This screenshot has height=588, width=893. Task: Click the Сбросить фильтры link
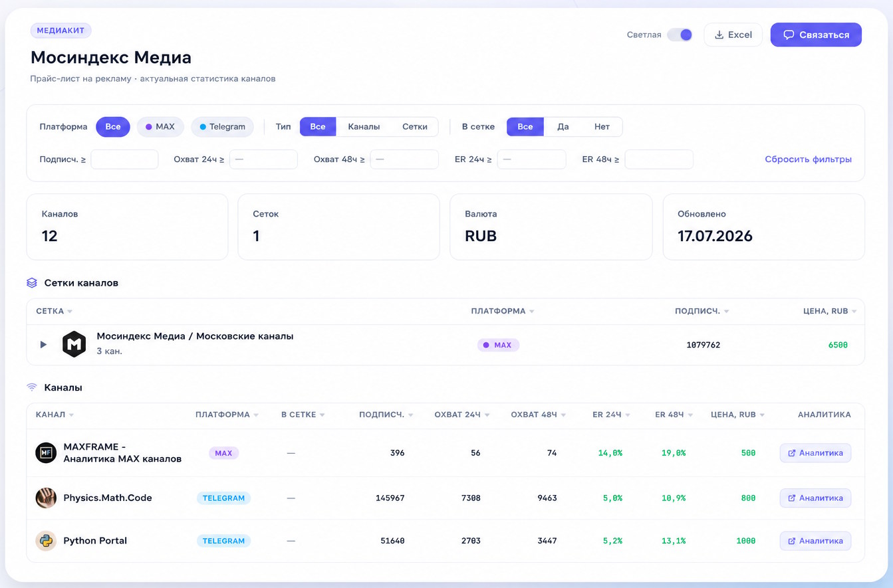click(808, 159)
